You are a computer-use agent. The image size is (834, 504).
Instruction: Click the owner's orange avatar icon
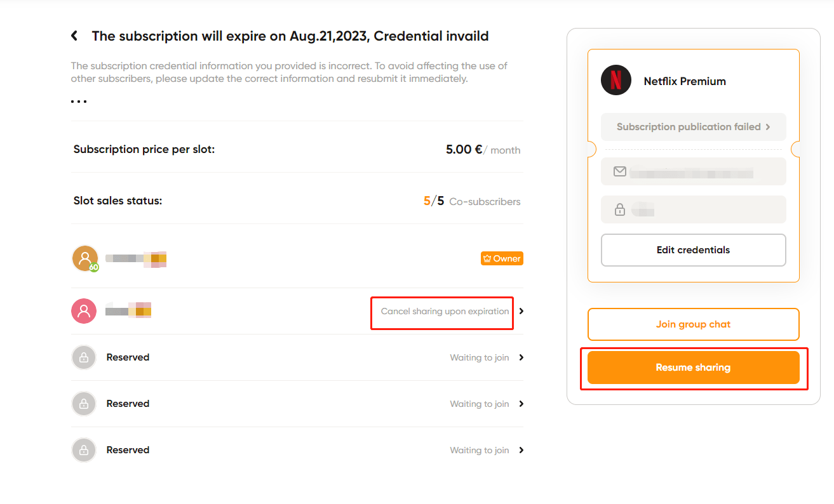coord(84,258)
